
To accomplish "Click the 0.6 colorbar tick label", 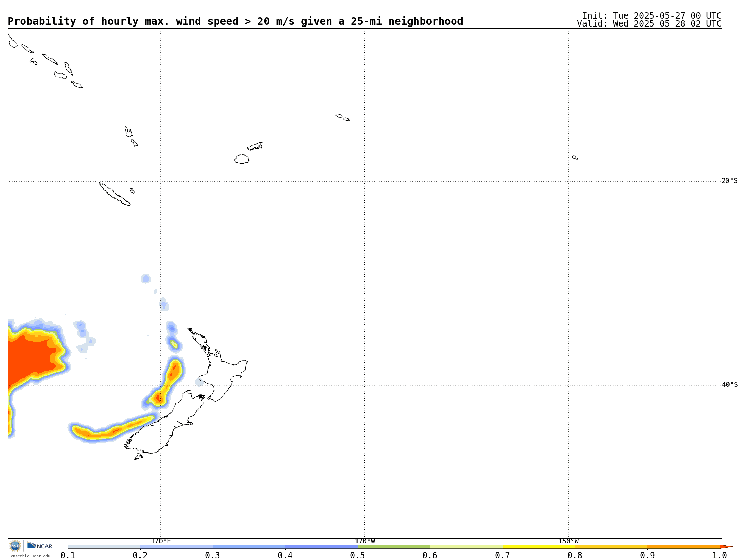I will point(430,556).
